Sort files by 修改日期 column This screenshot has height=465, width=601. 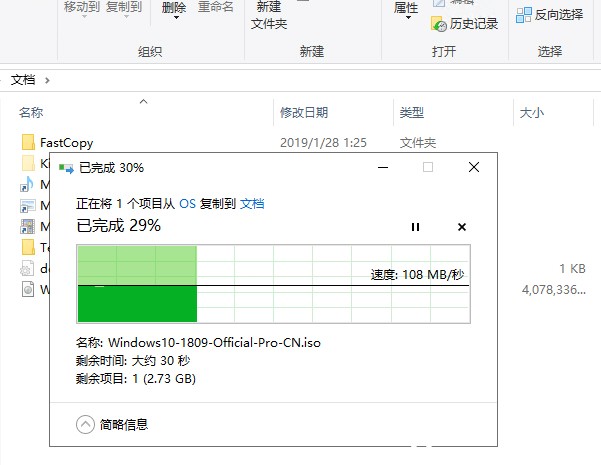tap(304, 113)
